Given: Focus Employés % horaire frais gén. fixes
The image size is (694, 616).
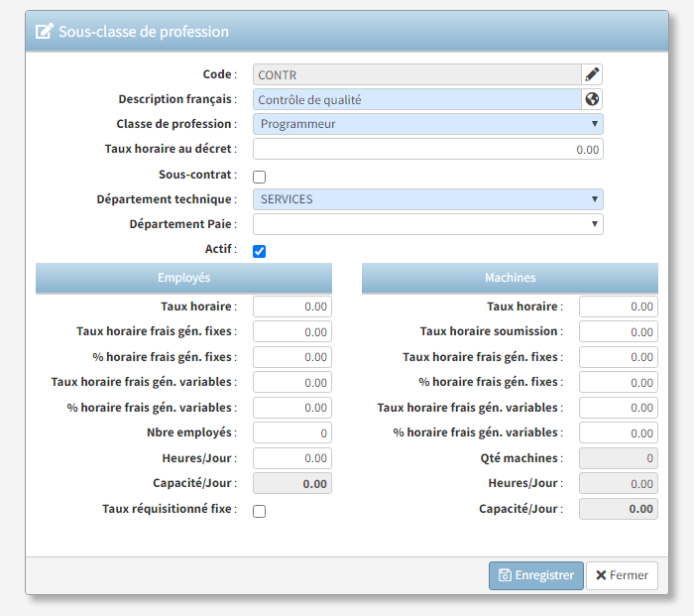Looking at the screenshot, I should [x=292, y=357].
